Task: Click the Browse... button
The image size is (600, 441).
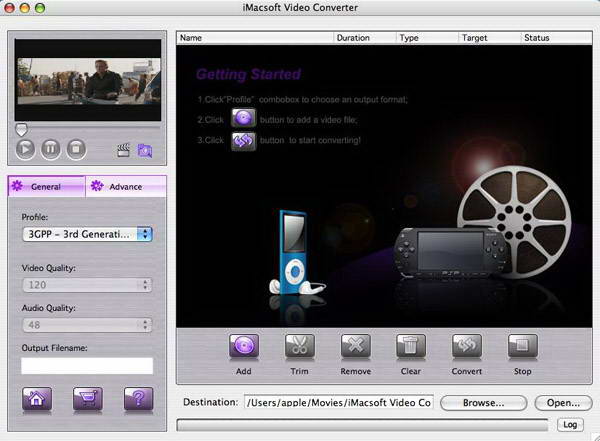Action: [484, 403]
